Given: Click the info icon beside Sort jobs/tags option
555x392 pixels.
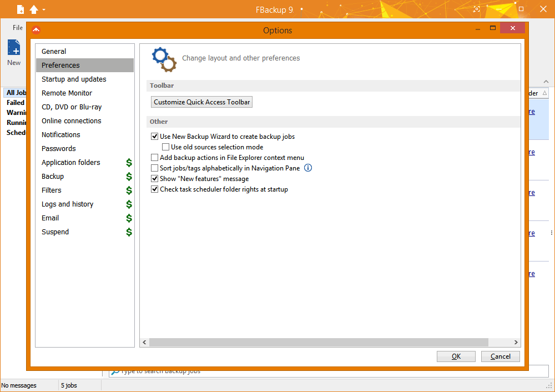Looking at the screenshot, I should point(308,168).
